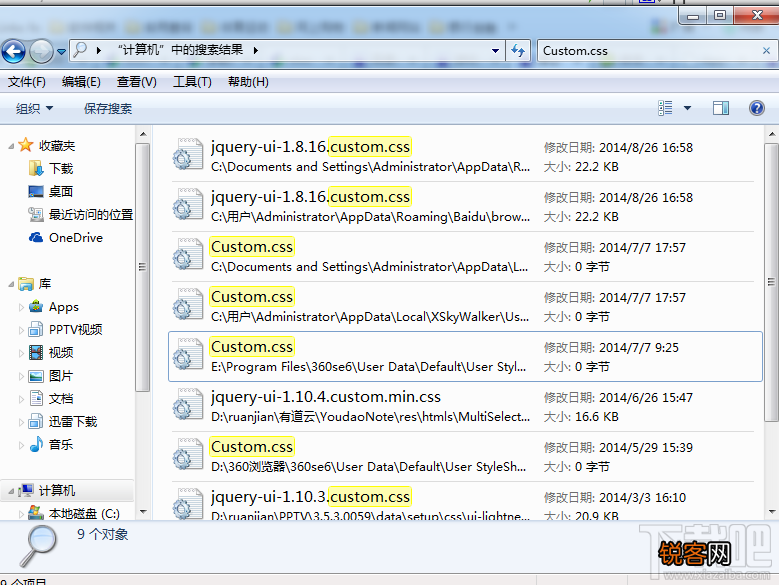779x585 pixels.
Task: Click the 视频 film icon
Action: 36,353
